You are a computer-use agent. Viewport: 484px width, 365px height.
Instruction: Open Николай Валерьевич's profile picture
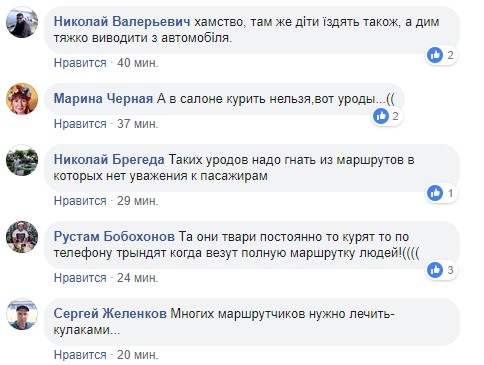click(x=22, y=22)
